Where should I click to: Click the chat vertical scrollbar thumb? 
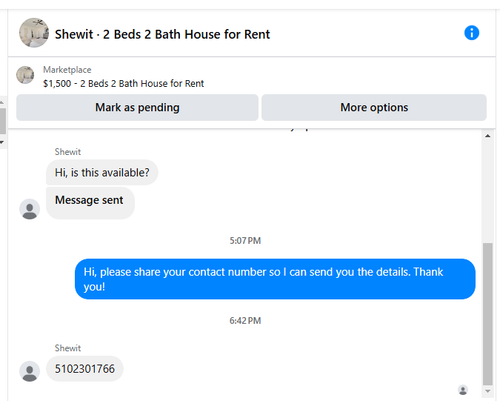pyautogui.click(x=488, y=314)
